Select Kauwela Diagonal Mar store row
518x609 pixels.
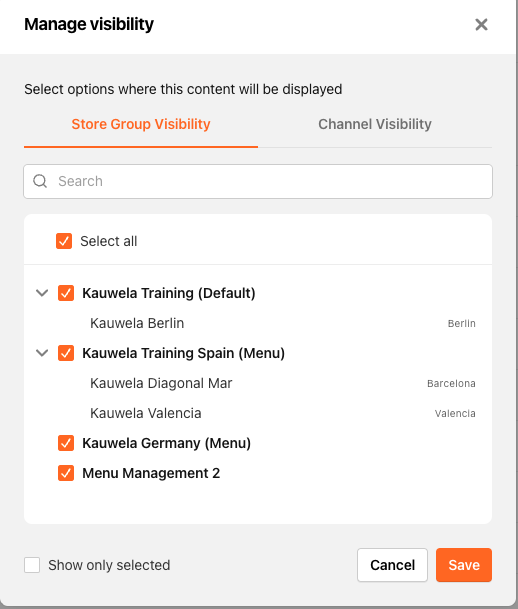pyautogui.click(x=258, y=383)
